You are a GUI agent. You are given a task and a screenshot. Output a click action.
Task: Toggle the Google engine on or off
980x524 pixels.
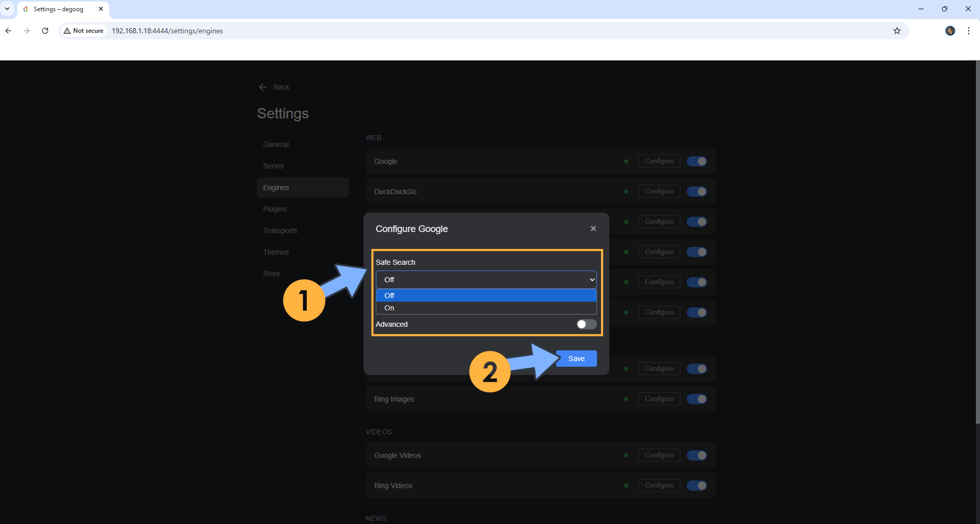(x=697, y=161)
